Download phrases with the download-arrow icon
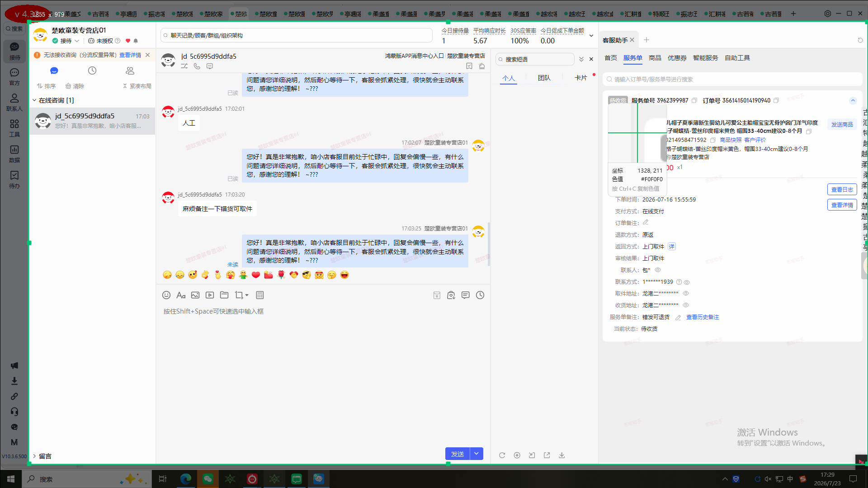 (562, 455)
